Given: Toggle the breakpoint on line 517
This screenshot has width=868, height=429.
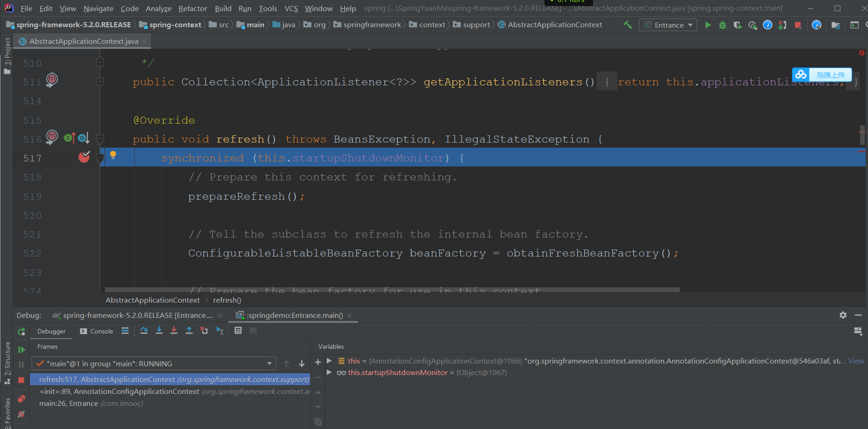Looking at the screenshot, I should tap(84, 157).
